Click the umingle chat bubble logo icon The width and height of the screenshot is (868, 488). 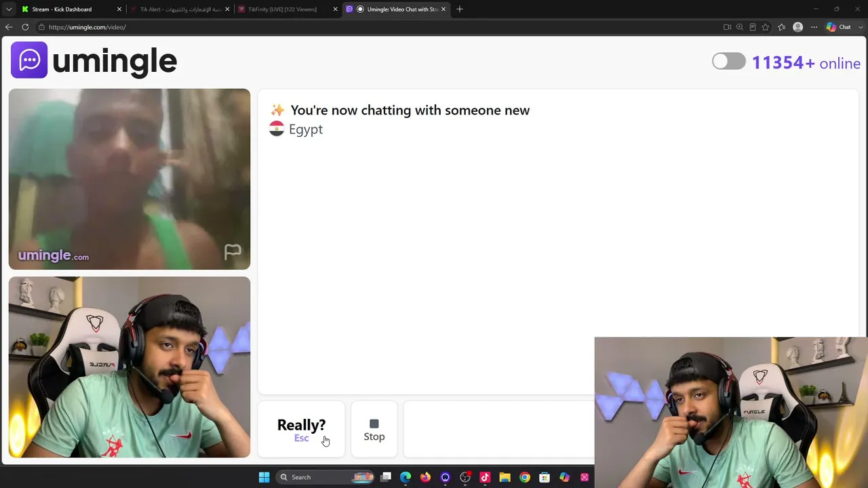pos(29,60)
